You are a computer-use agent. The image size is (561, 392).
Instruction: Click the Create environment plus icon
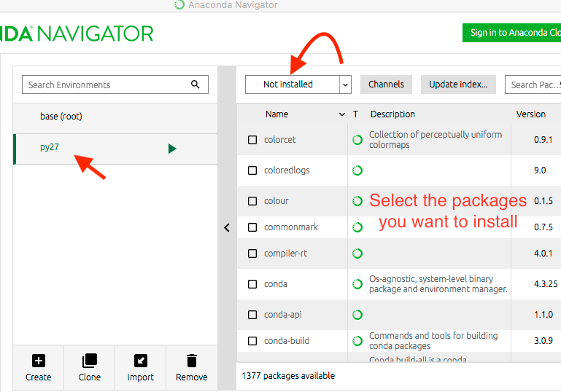click(38, 361)
